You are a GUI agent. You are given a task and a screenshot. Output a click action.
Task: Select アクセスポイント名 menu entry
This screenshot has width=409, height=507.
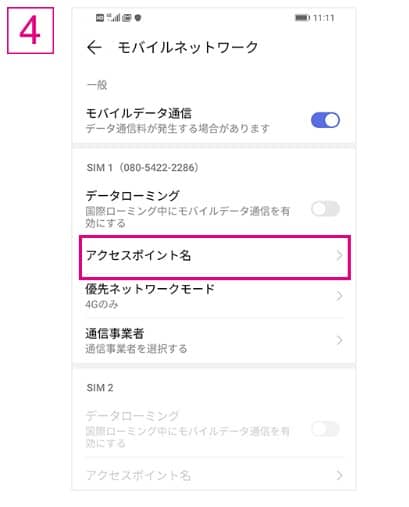pyautogui.click(x=215, y=257)
